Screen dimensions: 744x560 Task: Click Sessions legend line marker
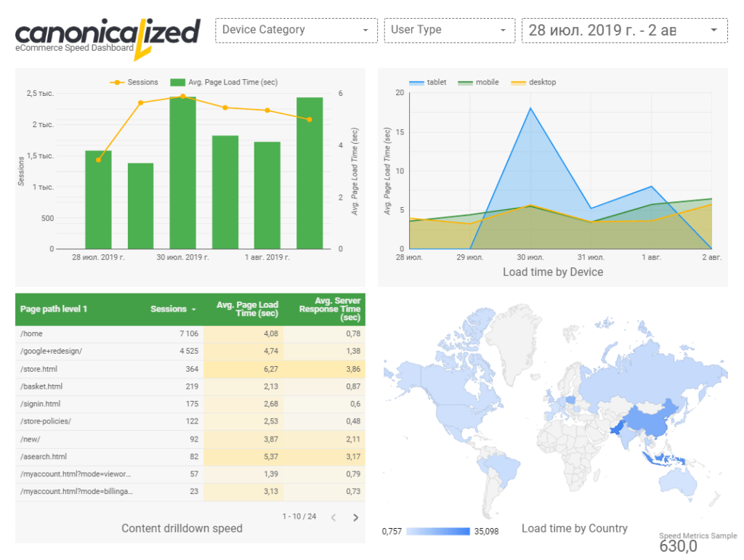pos(117,83)
